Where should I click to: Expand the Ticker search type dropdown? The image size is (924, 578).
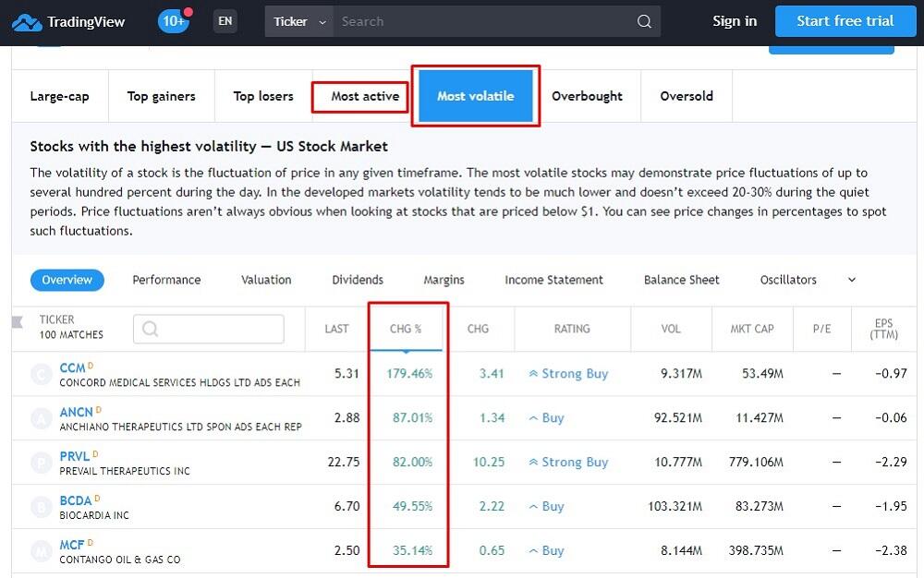tap(299, 22)
